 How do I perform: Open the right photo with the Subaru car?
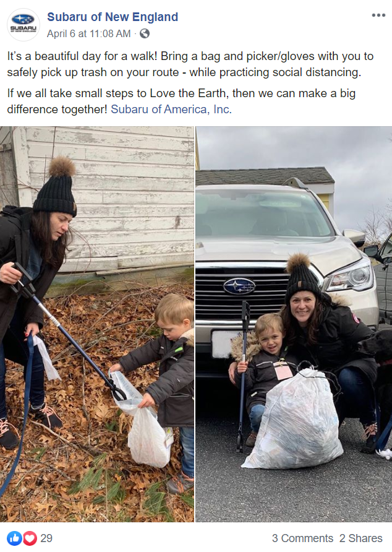[294, 324]
